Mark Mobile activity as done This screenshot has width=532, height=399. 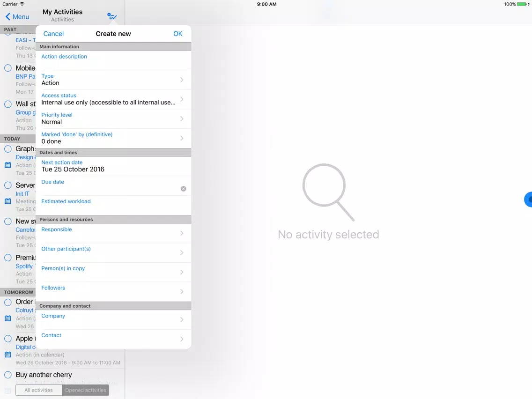click(8, 68)
